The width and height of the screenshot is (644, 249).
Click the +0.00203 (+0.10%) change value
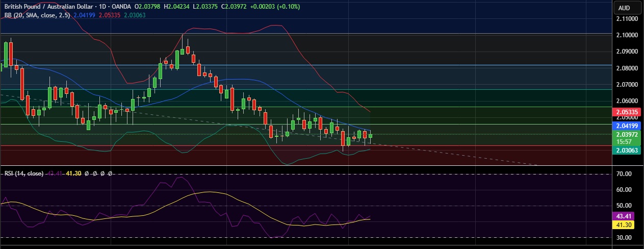coord(275,7)
